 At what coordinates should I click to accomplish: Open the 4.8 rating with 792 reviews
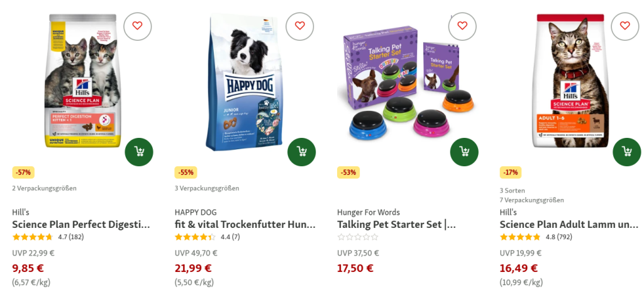536,237
